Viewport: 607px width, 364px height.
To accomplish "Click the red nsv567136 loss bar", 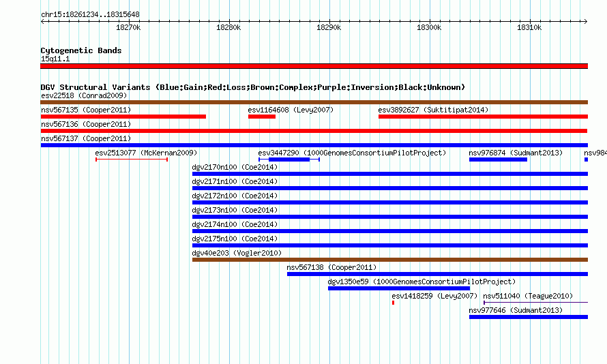I will [314, 131].
